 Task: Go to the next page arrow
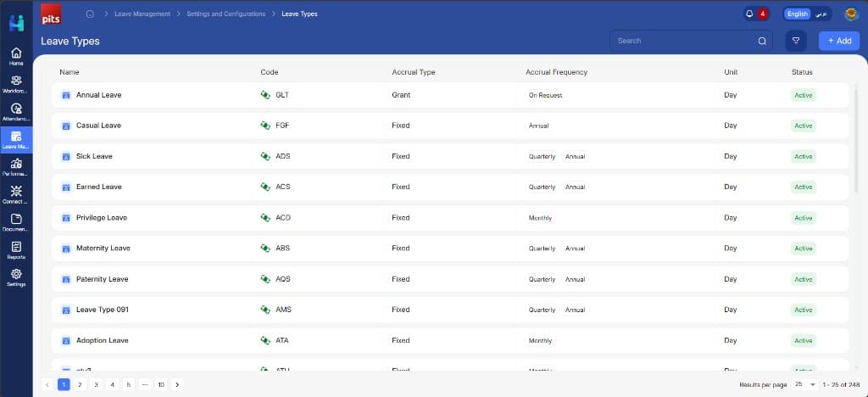pyautogui.click(x=177, y=384)
